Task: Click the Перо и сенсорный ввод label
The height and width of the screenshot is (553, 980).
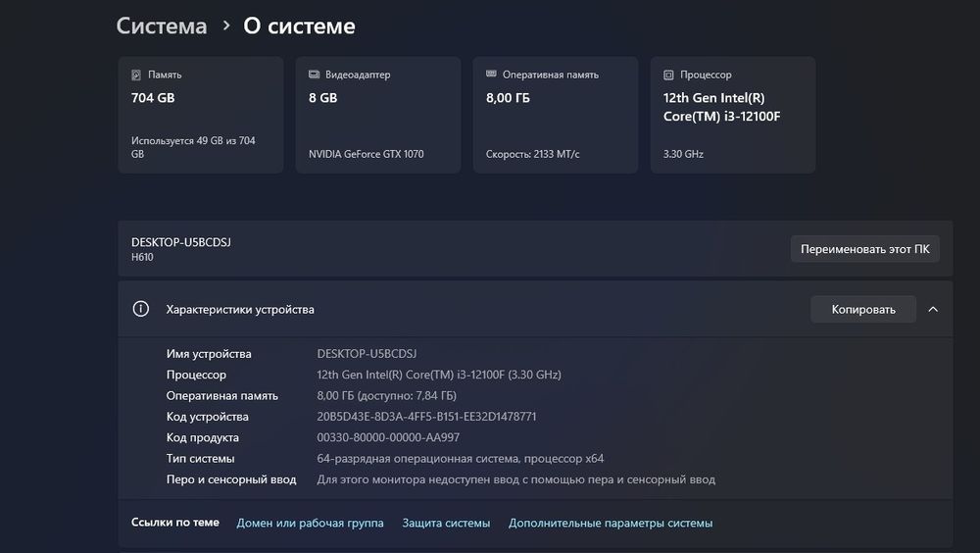Action: coord(231,479)
